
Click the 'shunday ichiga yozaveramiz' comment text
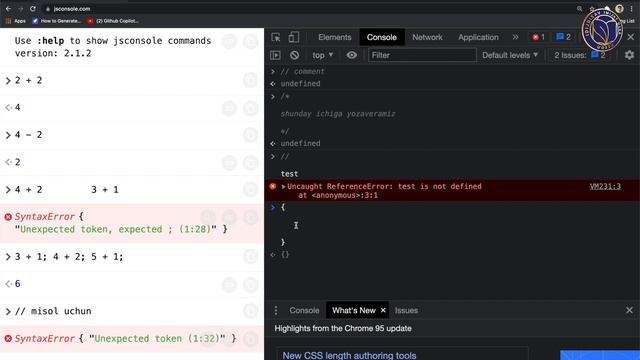(338, 114)
